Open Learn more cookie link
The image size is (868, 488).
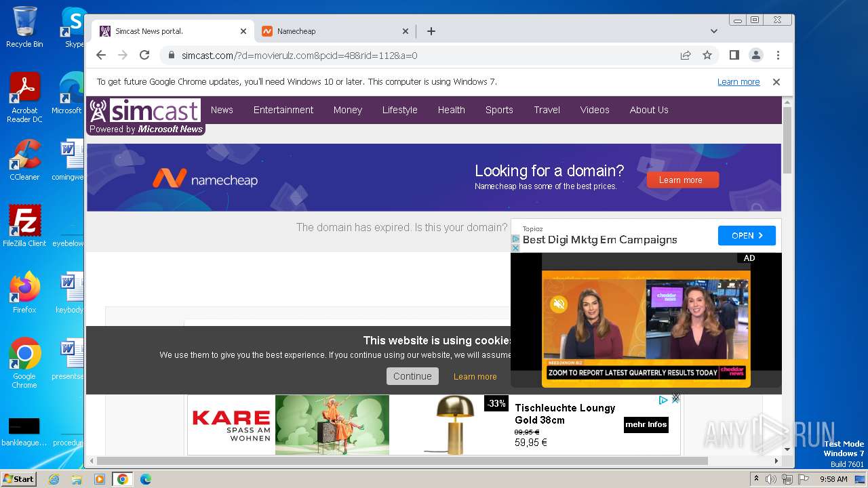[475, 377]
